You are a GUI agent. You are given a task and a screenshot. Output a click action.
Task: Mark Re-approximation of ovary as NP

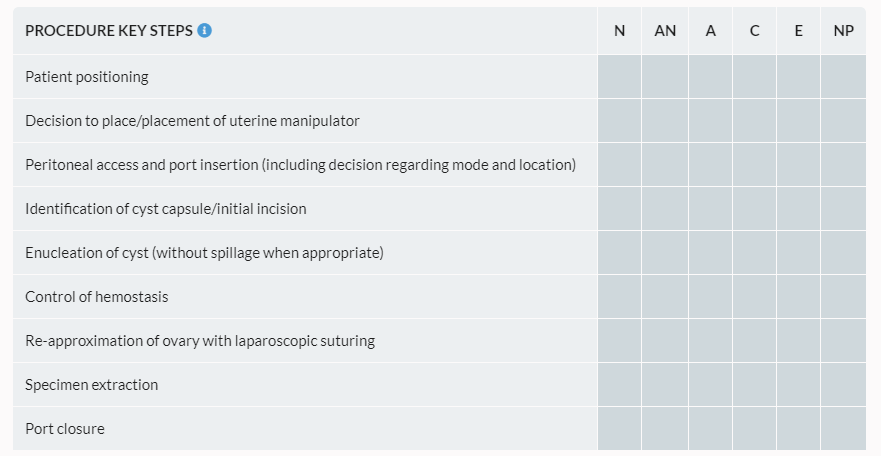click(843, 341)
